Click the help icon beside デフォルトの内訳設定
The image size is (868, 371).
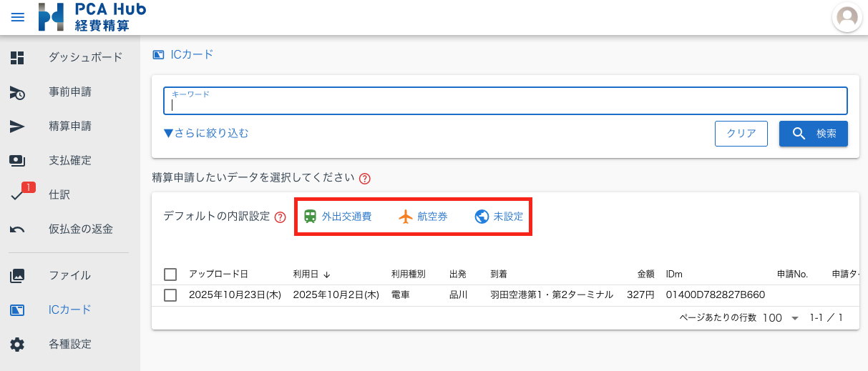coord(281,217)
